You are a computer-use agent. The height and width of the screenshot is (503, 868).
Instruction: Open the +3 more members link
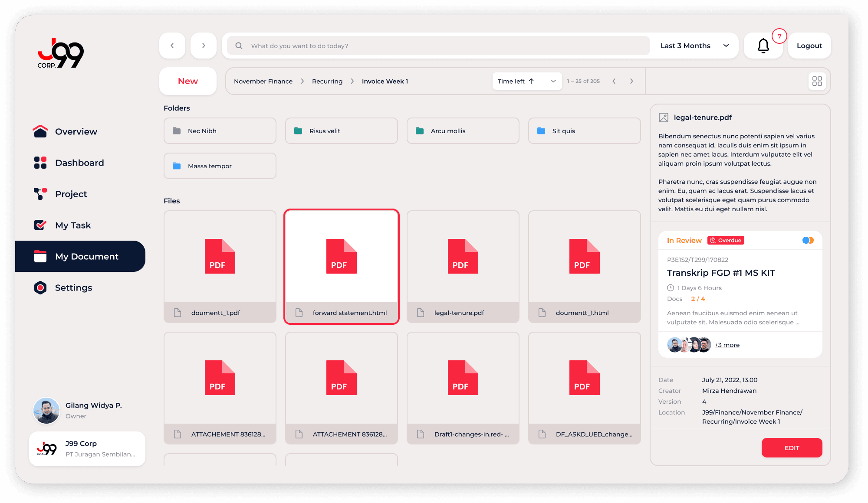point(727,345)
